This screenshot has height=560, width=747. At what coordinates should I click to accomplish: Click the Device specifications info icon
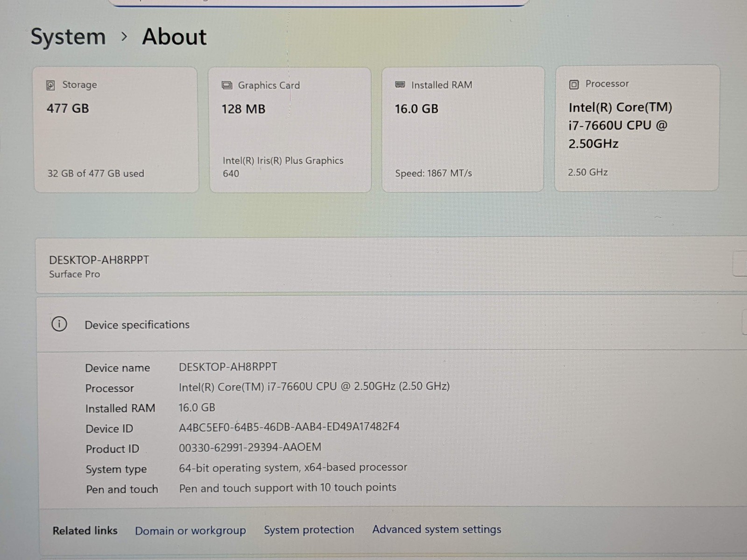point(59,324)
